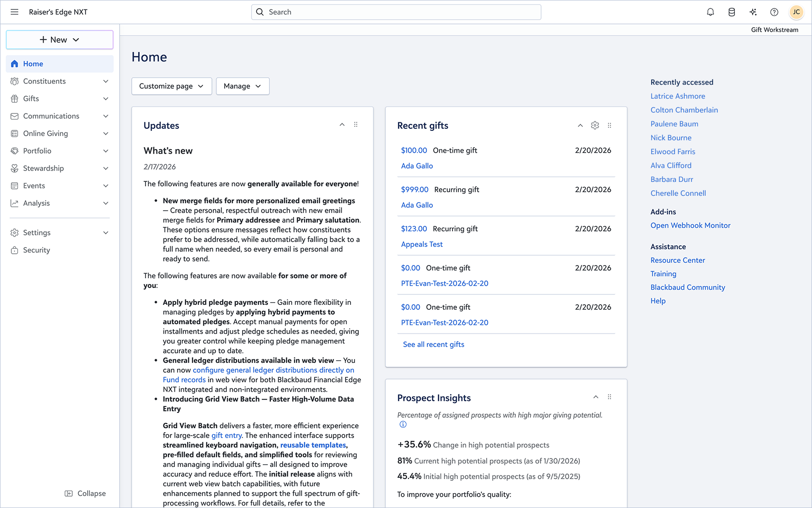
Task: Expand the Gifts menu chevron
Action: pyautogui.click(x=105, y=99)
